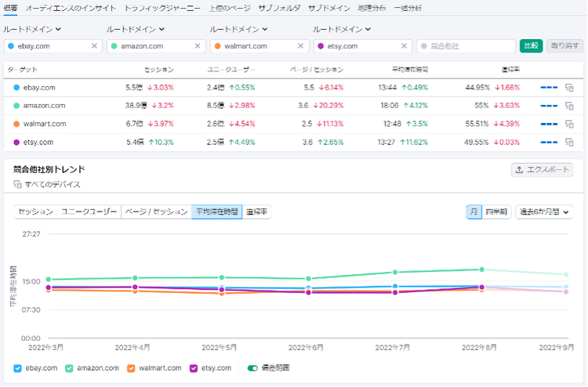Image resolution: width=588 pixels, height=387 pixels.
Task: Click the trend line indicator in walmart.com row
Action: point(549,124)
